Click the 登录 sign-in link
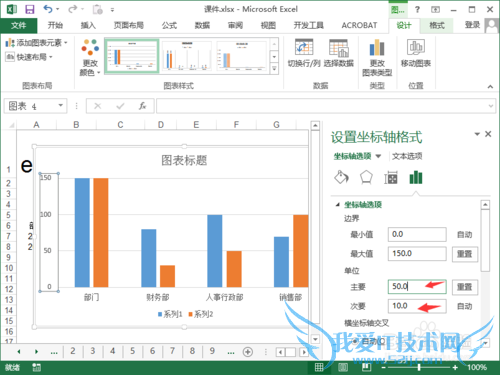The image size is (500, 375). coord(472,25)
